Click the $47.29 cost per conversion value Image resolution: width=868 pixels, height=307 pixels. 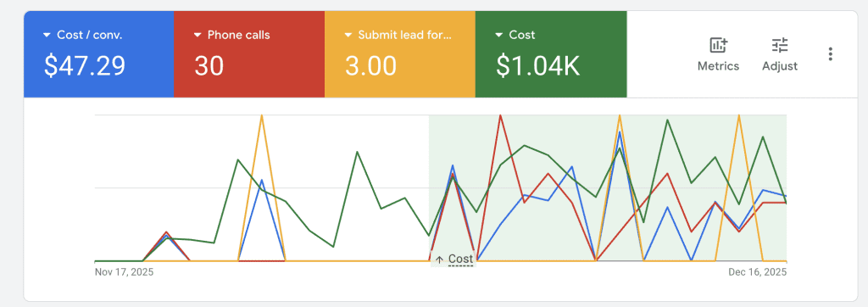[x=85, y=65]
